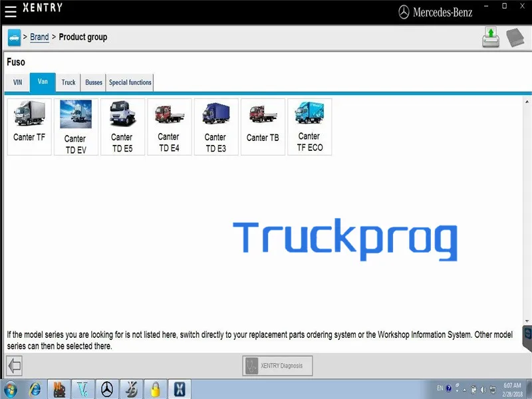Viewport: 532px width, 399px height.
Task: Click the EN language indicator
Action: tap(440, 388)
